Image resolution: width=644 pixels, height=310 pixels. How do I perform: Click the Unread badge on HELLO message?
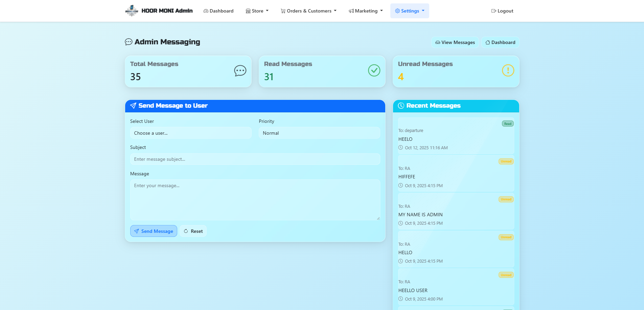[x=506, y=237]
